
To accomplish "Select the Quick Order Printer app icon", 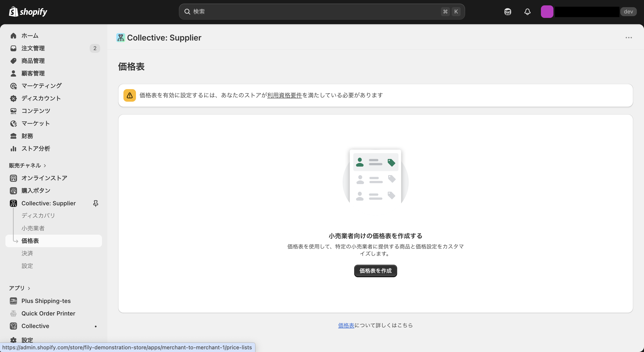I will 13,313.
